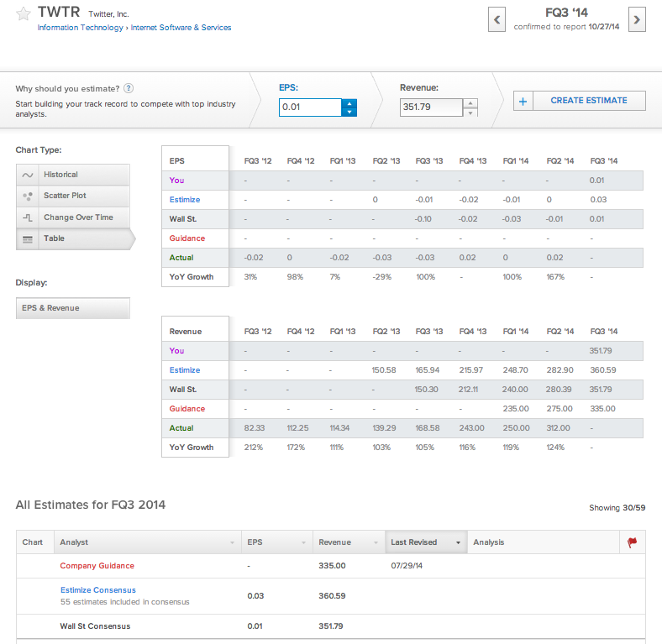The height and width of the screenshot is (644, 662).
Task: Open Information Technology sector link
Action: coord(80,28)
